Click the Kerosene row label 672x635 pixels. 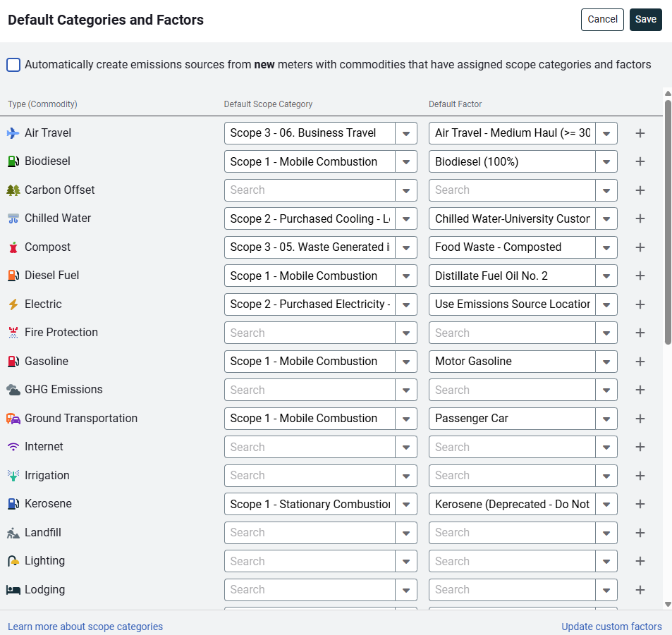tap(48, 504)
